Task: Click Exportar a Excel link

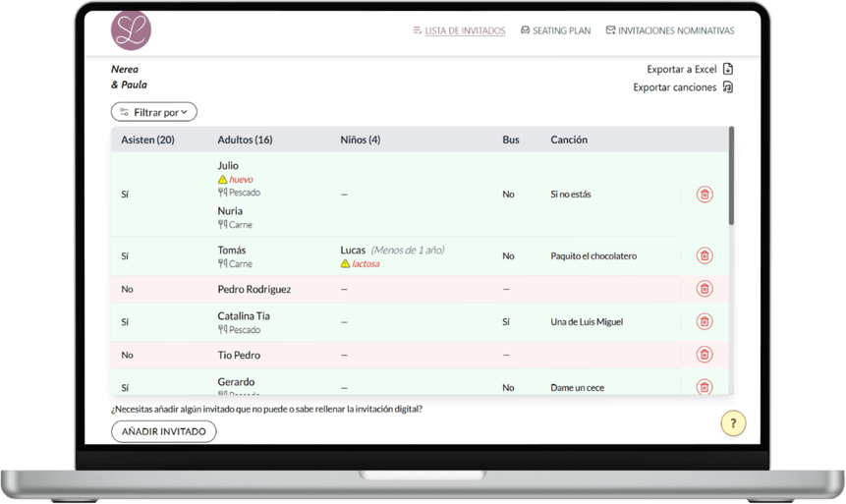Action: click(682, 69)
